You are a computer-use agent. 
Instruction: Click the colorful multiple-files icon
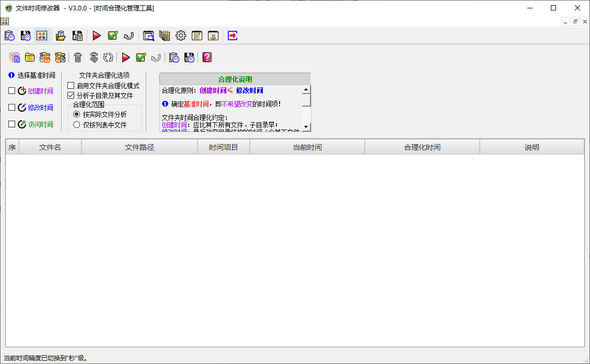tap(14, 57)
